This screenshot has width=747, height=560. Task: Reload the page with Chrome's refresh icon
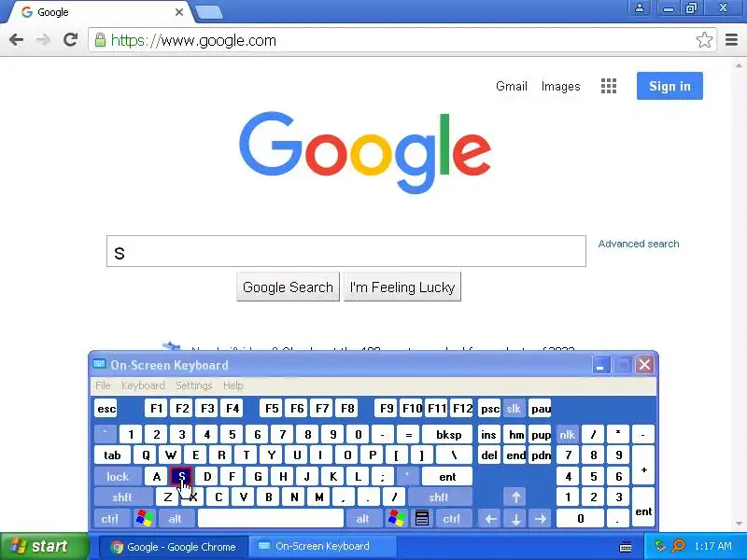[x=71, y=40]
